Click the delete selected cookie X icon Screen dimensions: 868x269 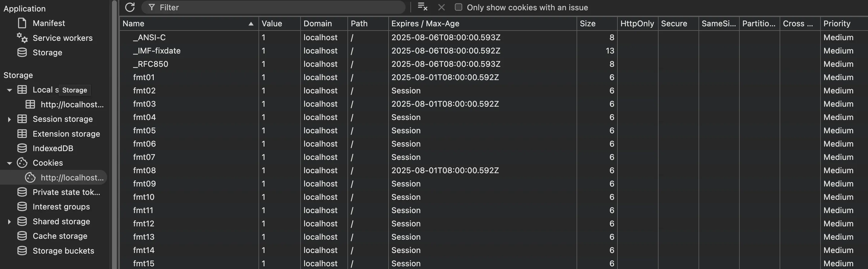click(441, 8)
